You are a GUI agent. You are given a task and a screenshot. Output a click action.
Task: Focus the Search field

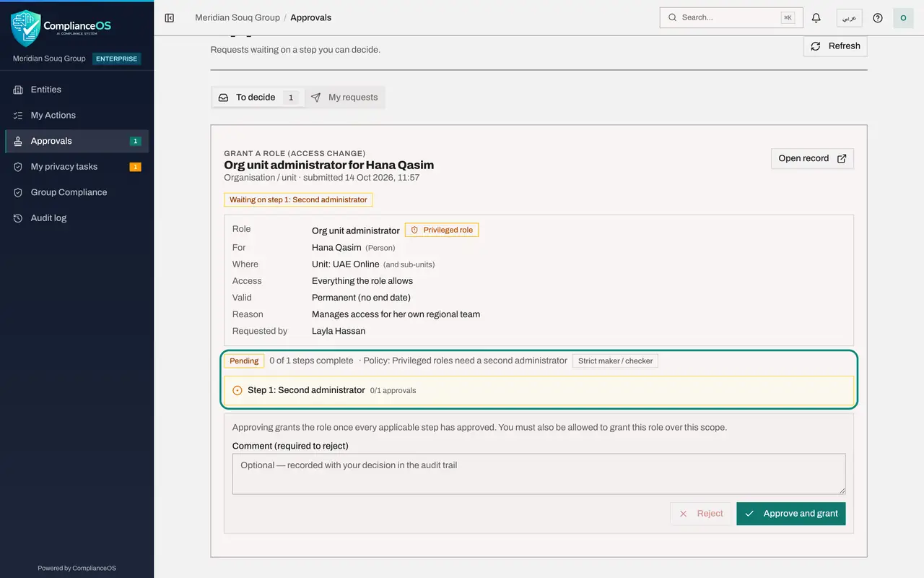pos(731,17)
